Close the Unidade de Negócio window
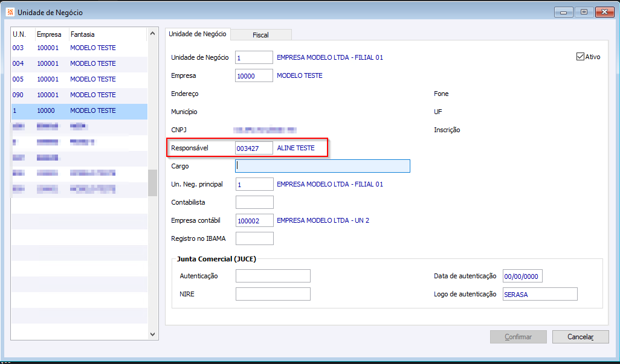 604,12
